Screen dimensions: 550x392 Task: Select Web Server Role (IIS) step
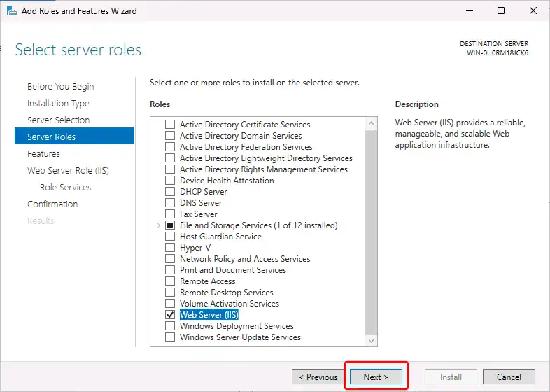tap(68, 170)
